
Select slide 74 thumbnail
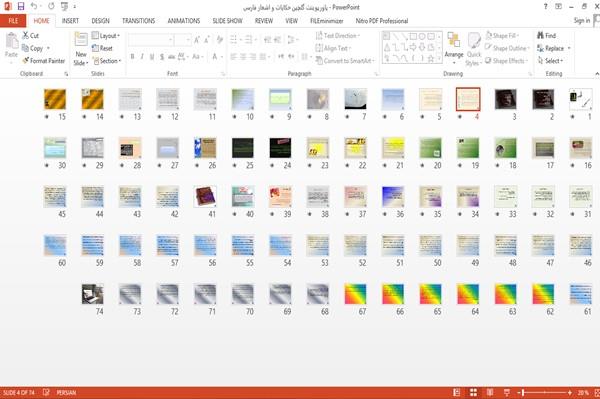pyautogui.click(x=92, y=294)
